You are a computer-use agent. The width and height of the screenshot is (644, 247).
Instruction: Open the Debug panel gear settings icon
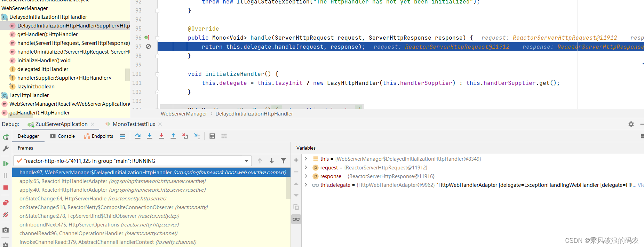pos(631,124)
